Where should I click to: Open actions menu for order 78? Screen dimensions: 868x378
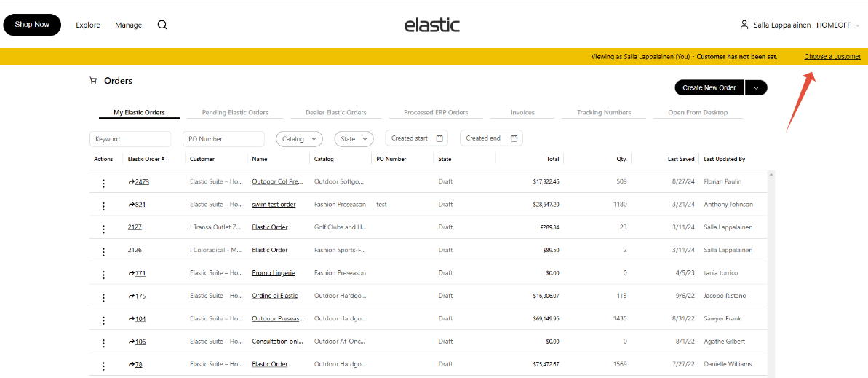(103, 366)
